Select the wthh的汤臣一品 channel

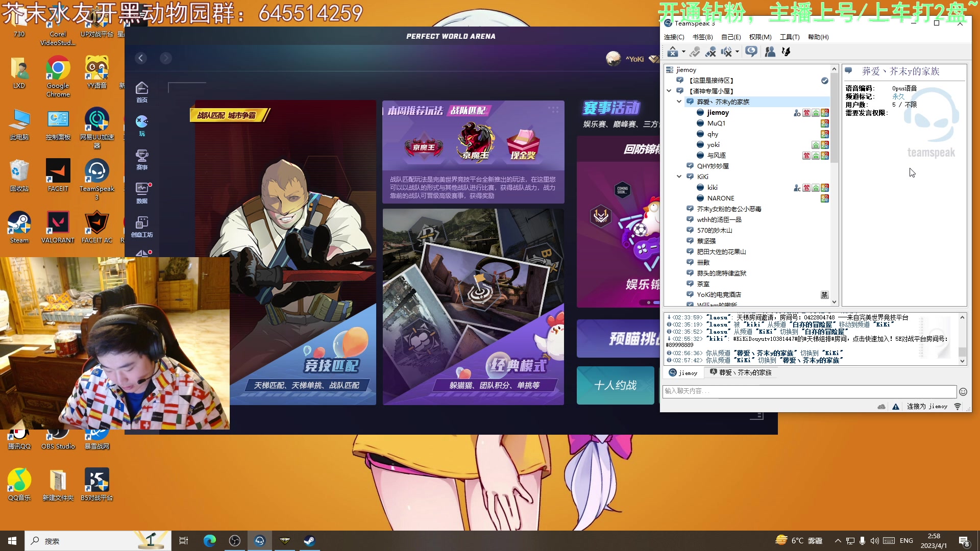coord(719,220)
